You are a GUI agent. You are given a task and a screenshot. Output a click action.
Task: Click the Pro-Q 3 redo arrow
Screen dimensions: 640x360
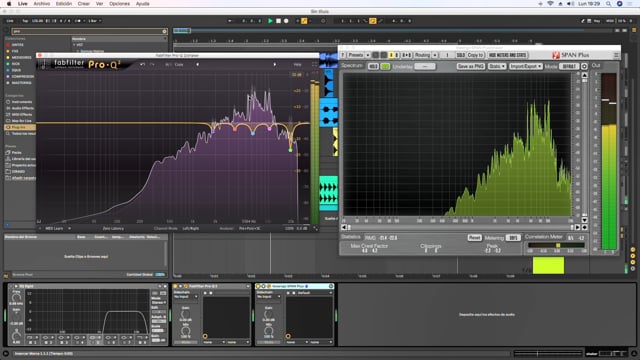[x=152, y=64]
